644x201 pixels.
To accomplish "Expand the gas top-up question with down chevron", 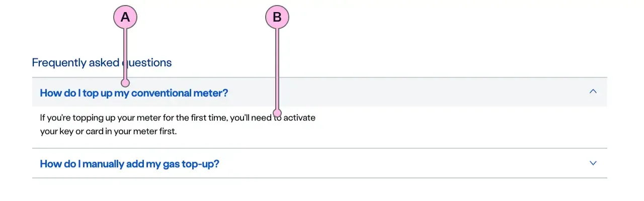I will click(x=593, y=163).
